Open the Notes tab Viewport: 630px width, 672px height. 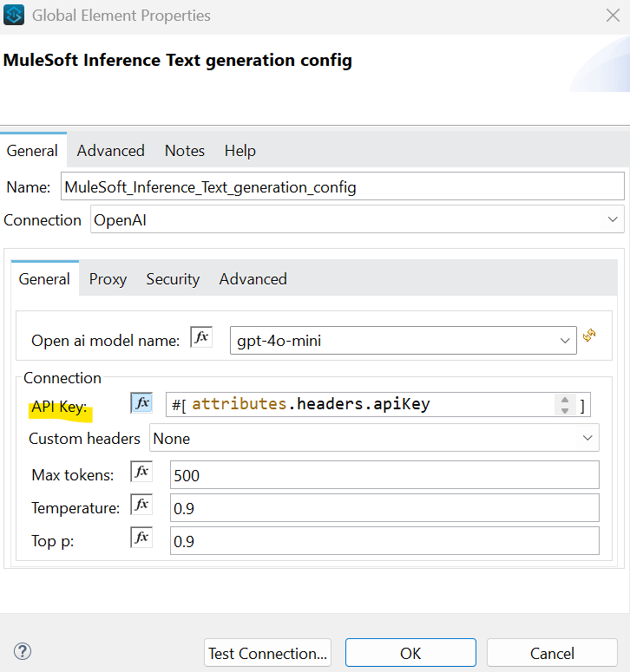pyautogui.click(x=185, y=151)
